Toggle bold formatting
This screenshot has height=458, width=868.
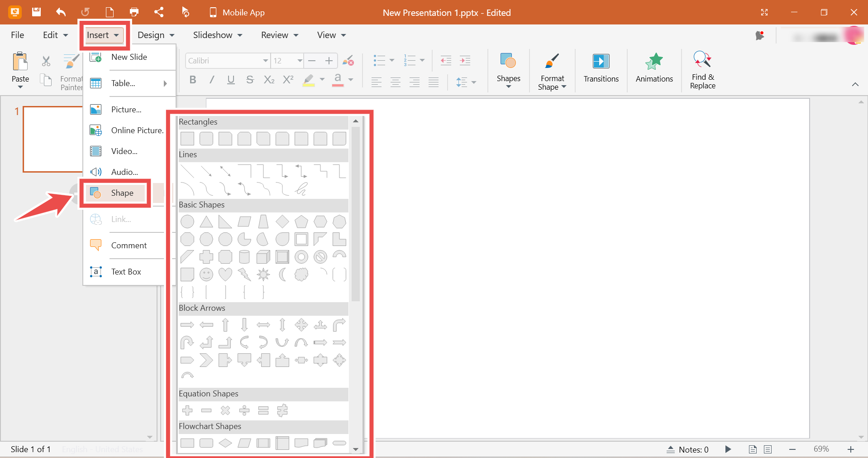[193, 80]
